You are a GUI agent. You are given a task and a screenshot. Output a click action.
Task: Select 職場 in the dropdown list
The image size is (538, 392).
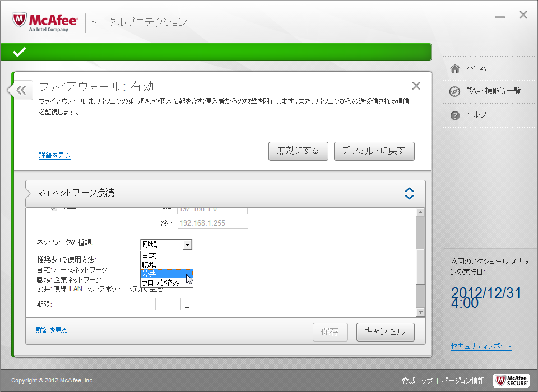point(167,265)
